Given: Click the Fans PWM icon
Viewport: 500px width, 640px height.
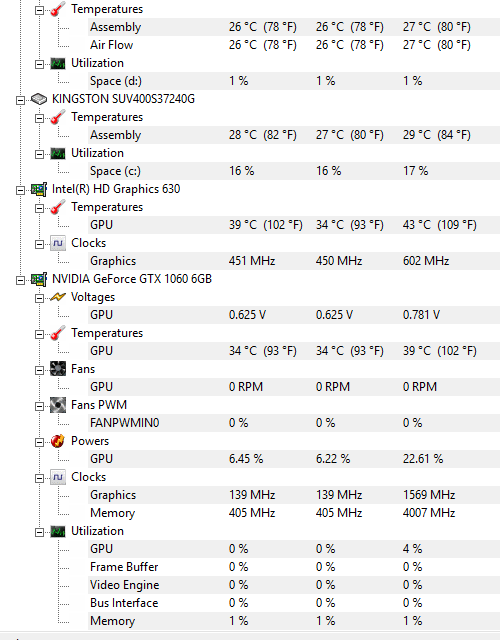Looking at the screenshot, I should coord(58,405).
